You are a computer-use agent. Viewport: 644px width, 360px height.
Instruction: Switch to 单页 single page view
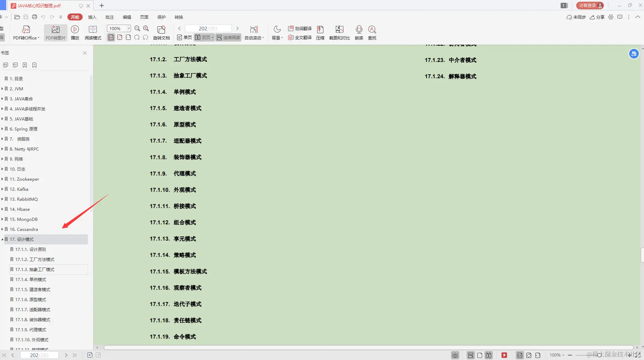(x=184, y=37)
